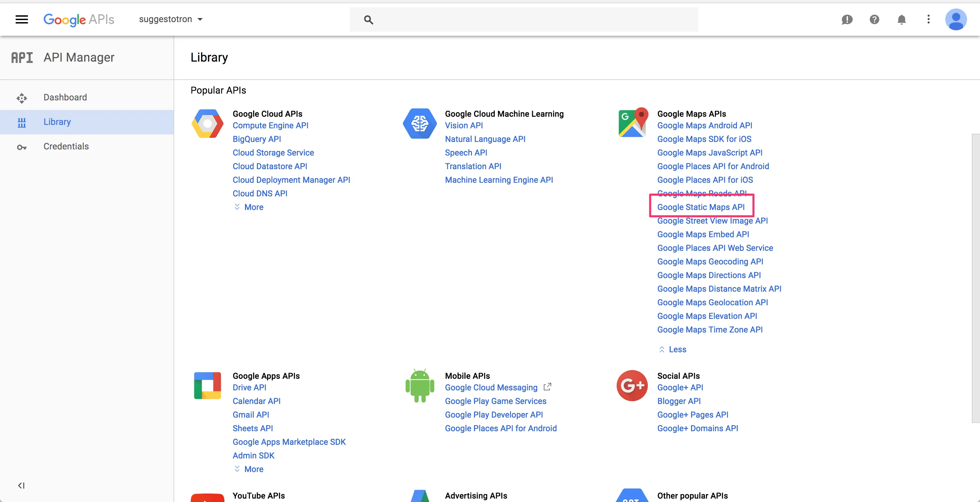
Task: Open the suggestotron project dropdown
Action: (x=171, y=19)
